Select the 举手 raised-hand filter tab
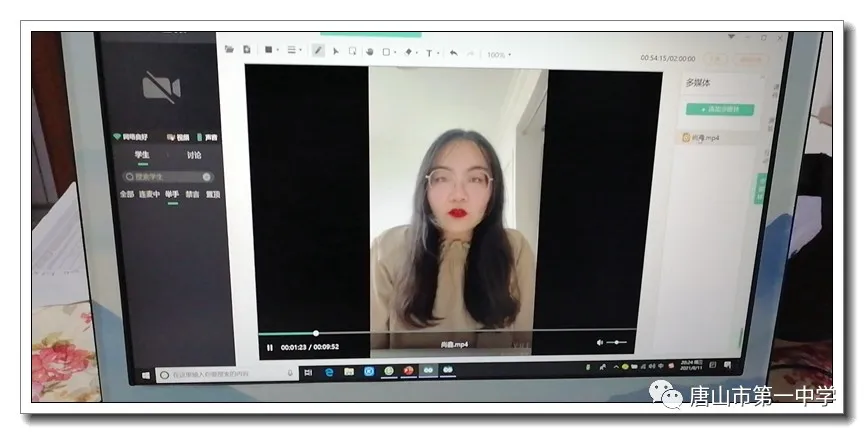 [172, 194]
